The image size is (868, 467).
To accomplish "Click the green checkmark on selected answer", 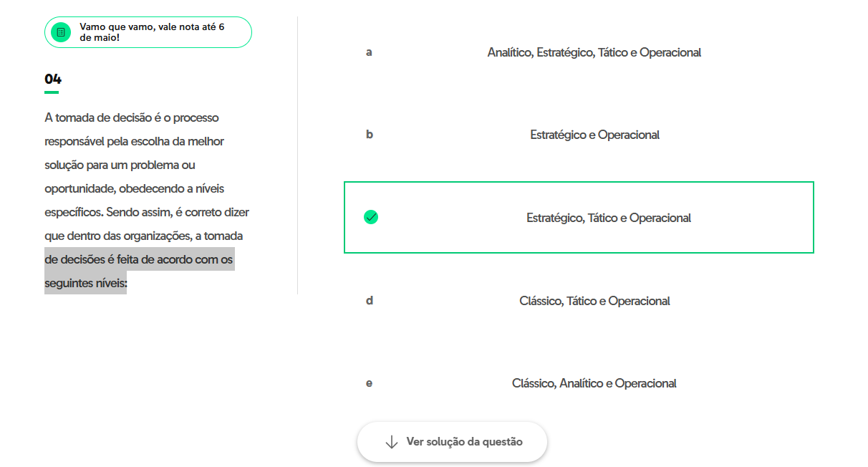I will (x=371, y=217).
